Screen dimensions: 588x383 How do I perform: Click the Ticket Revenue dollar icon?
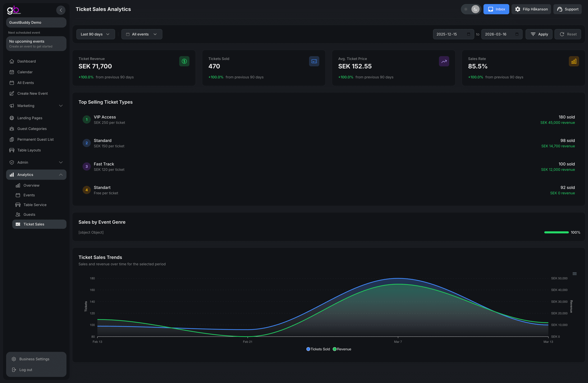point(184,61)
